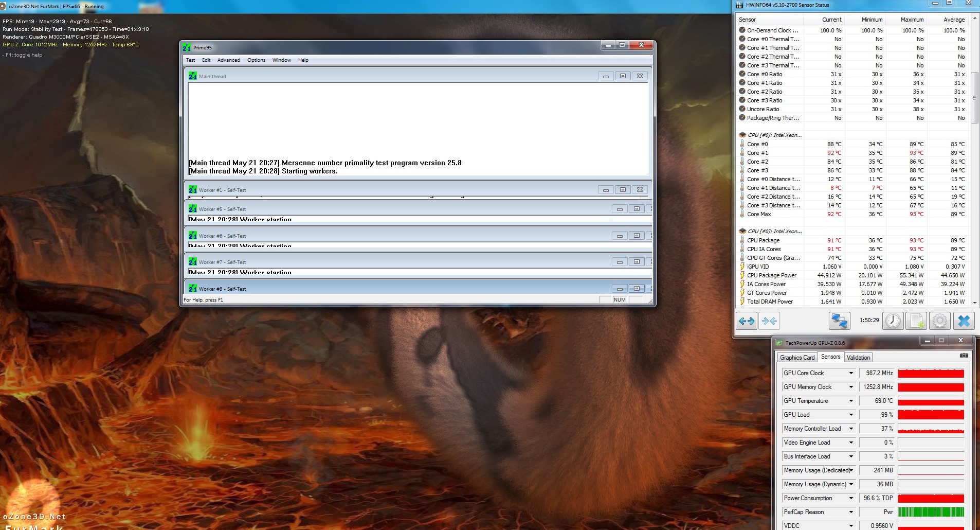
Task: Click the iGPU VID lightning icon
Action: [x=742, y=267]
